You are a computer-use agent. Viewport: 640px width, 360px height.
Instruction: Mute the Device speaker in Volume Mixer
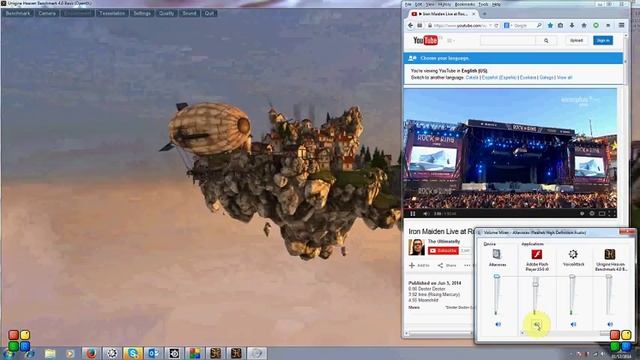pos(498,324)
